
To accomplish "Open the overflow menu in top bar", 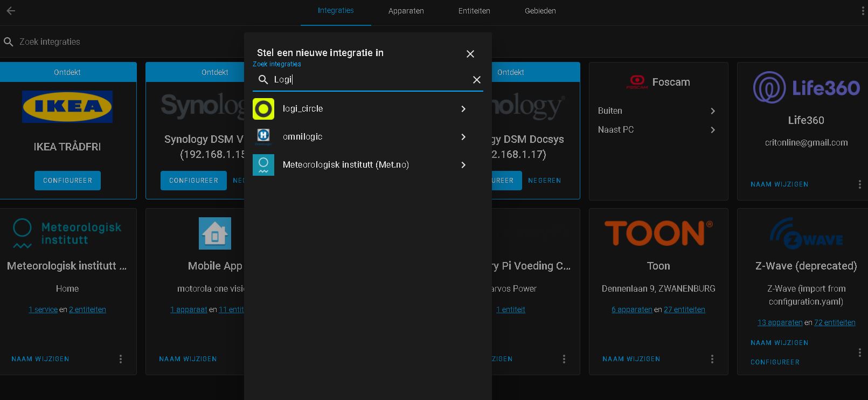I will click(x=863, y=11).
